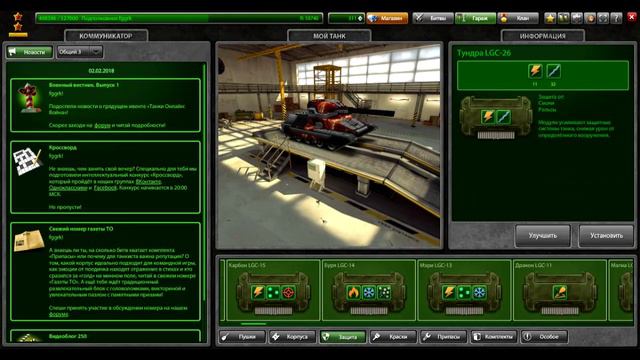Select the Буря LGC-14 module card
The width and height of the screenshot is (640, 360).
tap(369, 290)
